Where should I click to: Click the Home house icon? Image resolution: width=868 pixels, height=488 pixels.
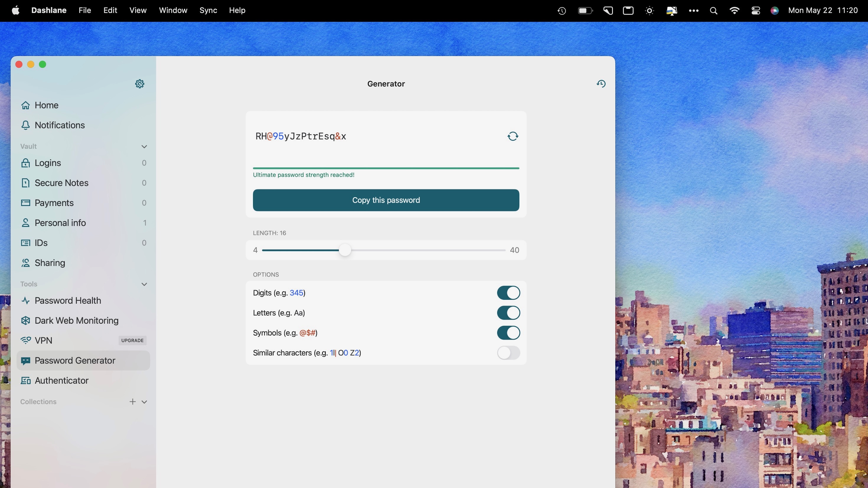point(25,105)
